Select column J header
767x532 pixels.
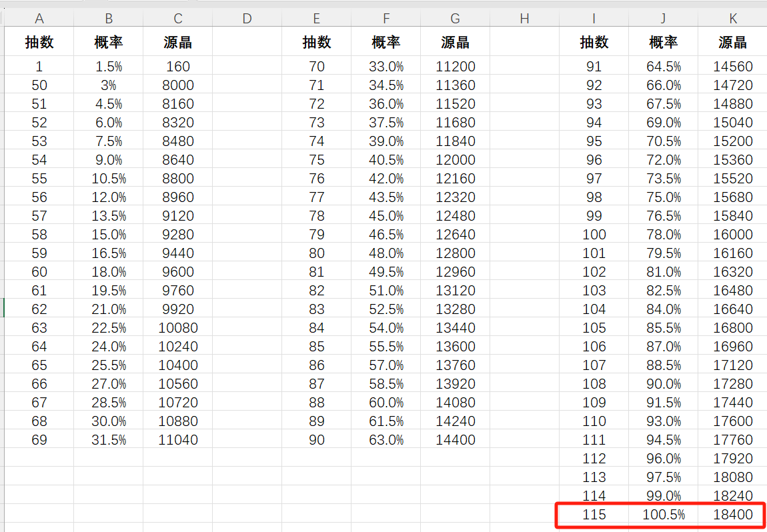click(664, 19)
